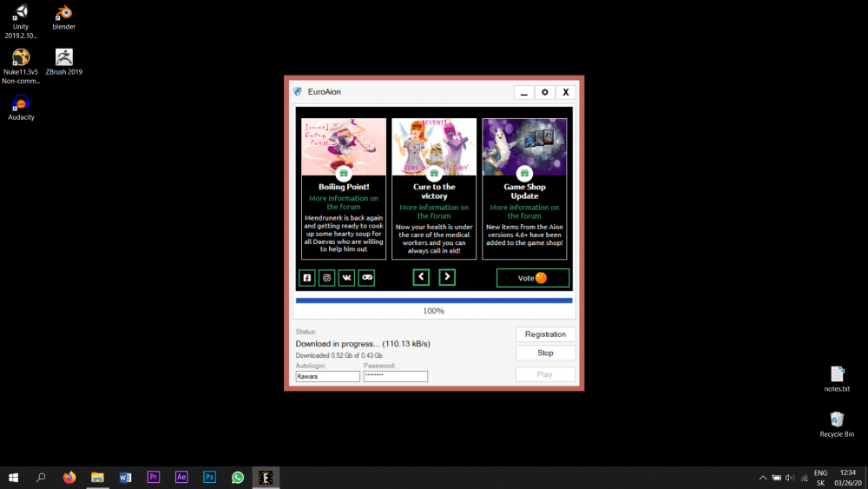This screenshot has height=489, width=868.
Task: Open the Instagram icon in the launcher
Action: [326, 278]
